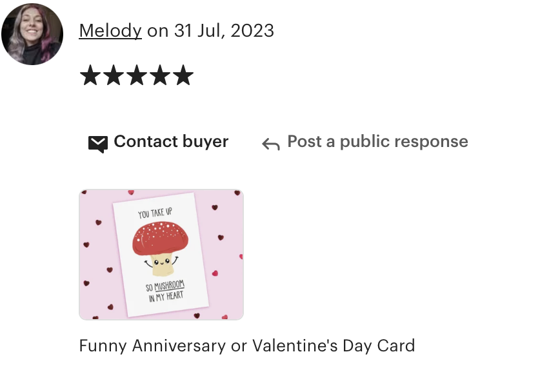This screenshot has height=392, width=560.
Task: Open the mushroom card product thumbnail
Action: click(161, 255)
